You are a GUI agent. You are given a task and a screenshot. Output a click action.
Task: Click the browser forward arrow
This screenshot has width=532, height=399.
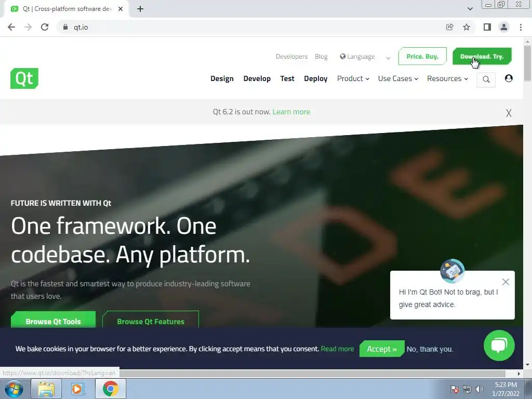(28, 27)
